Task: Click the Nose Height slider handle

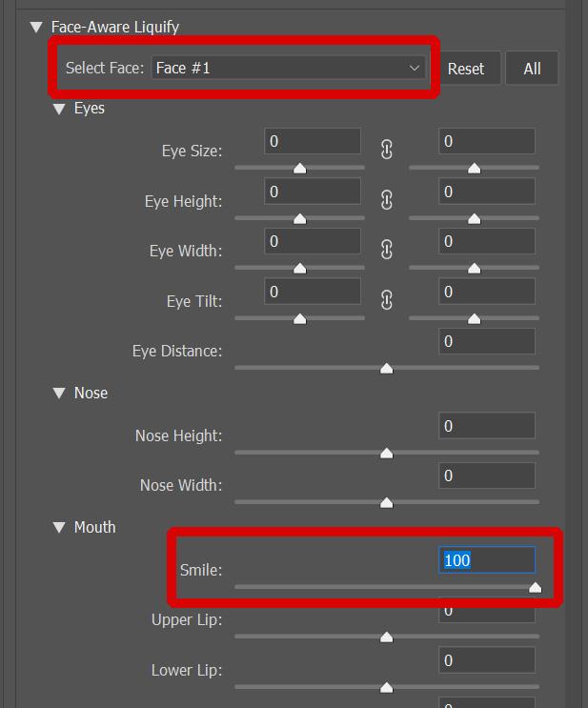Action: click(x=386, y=453)
